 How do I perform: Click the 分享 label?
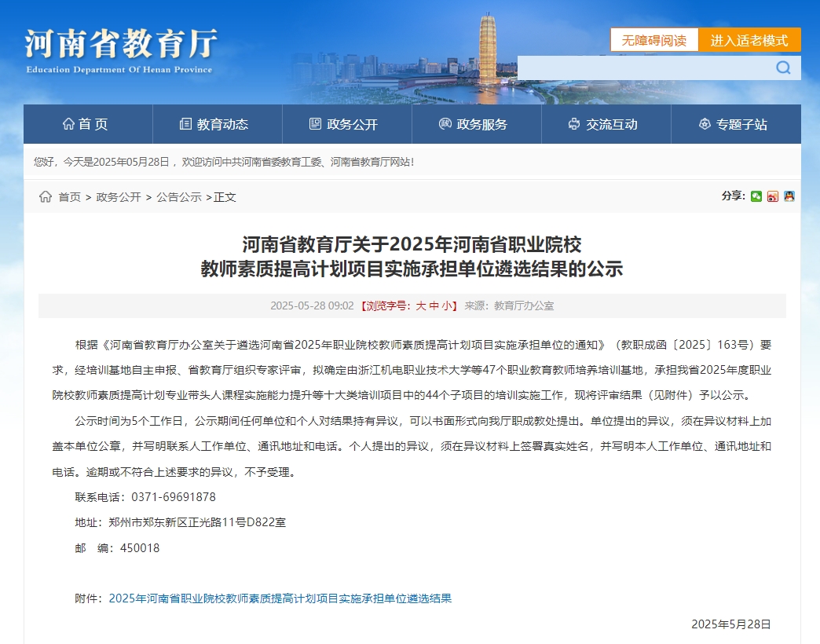(733, 196)
